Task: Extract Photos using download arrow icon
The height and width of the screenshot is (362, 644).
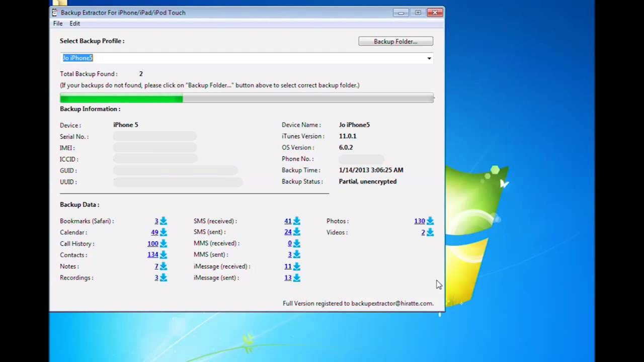Action: 430,221
